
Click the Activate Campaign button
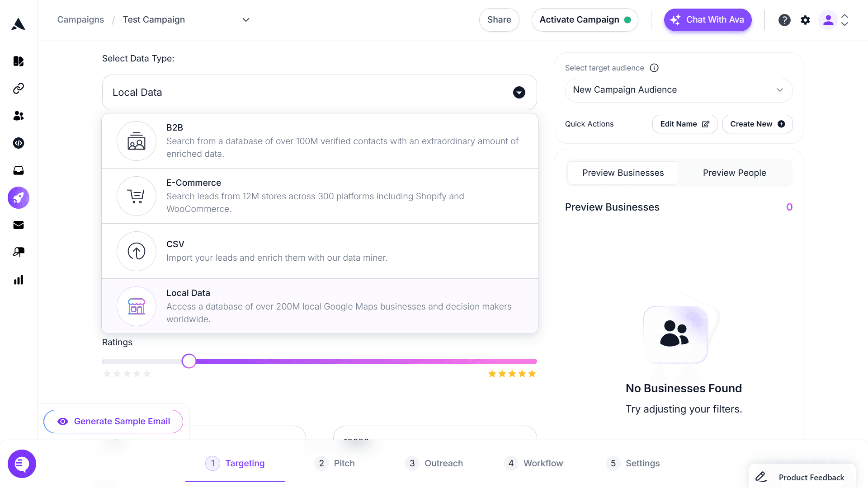(x=585, y=20)
